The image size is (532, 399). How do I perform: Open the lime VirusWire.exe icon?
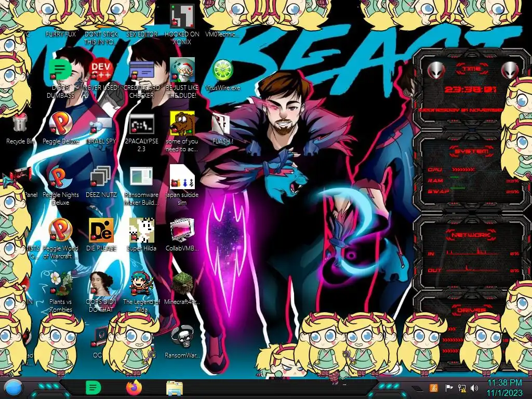(222, 70)
